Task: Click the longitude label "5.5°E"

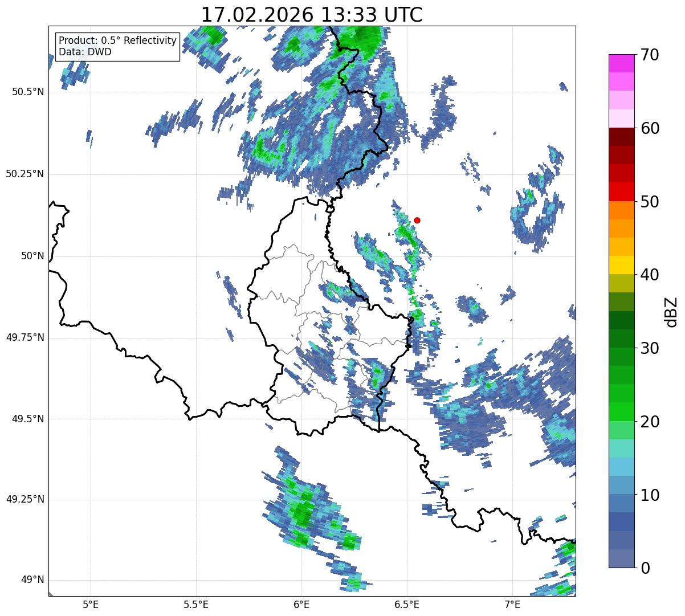Action: (196, 604)
